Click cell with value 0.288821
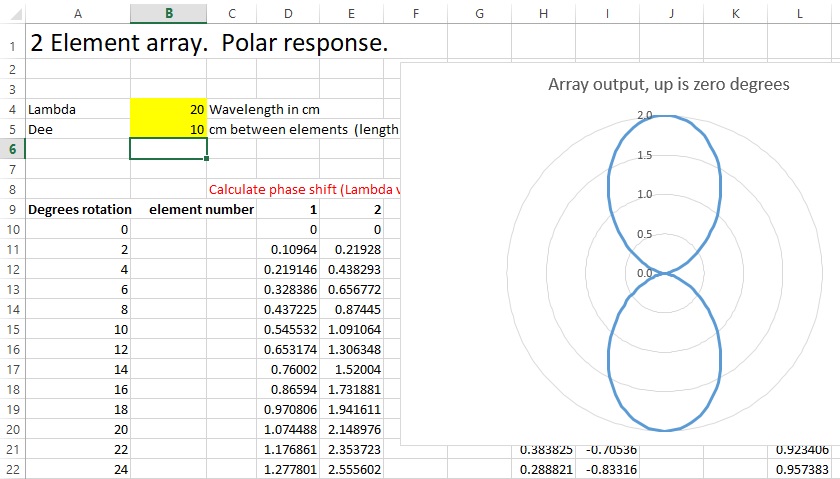Screen dimensions: 840x479 pyautogui.click(x=543, y=469)
